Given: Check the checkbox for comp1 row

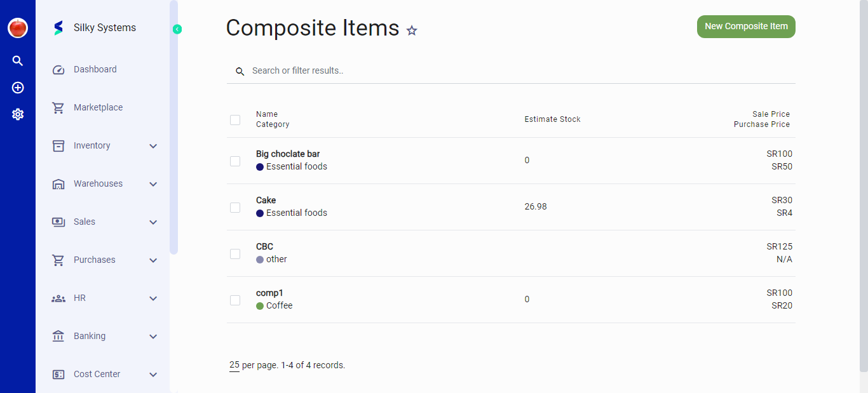Looking at the screenshot, I should tap(235, 300).
